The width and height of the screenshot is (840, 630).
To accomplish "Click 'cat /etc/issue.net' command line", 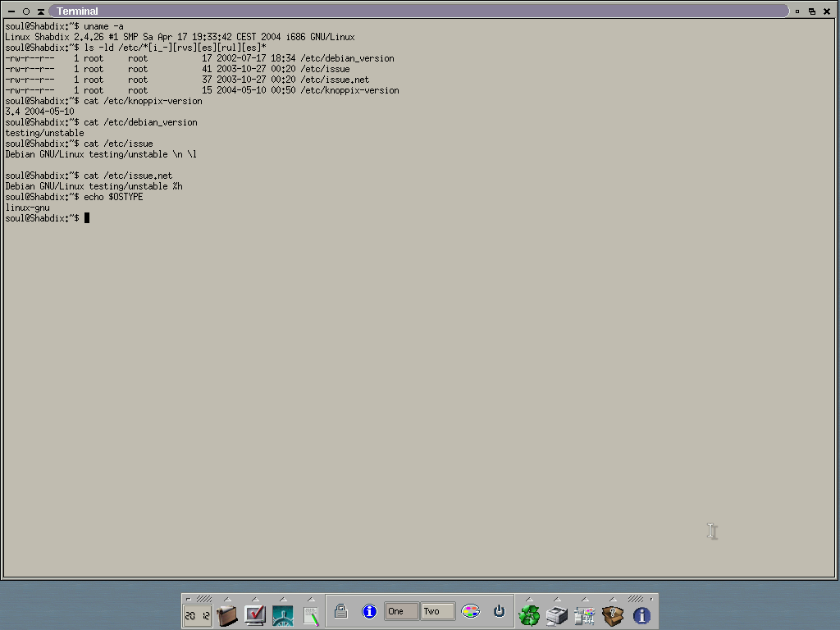I will point(89,176).
